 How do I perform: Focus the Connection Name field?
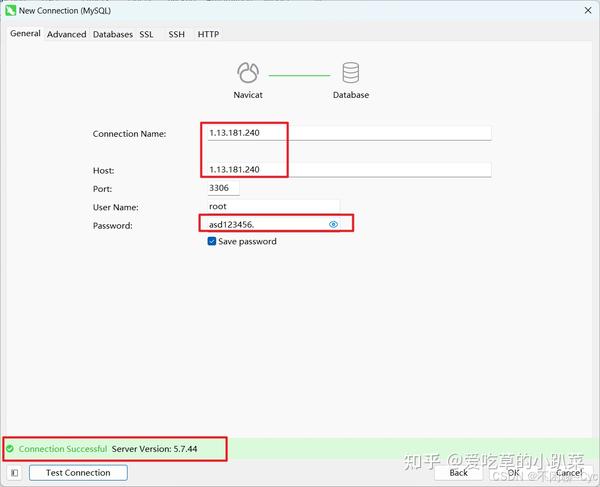pyautogui.click(x=349, y=133)
